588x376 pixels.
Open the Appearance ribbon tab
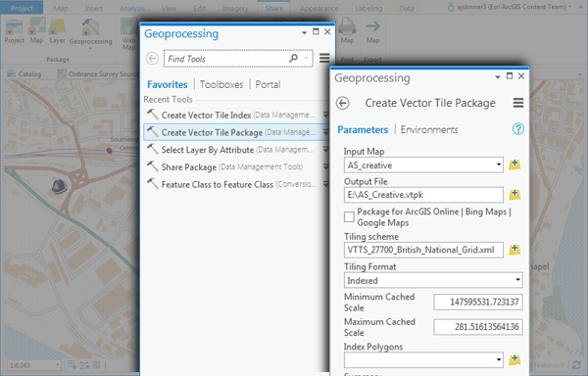pos(318,8)
